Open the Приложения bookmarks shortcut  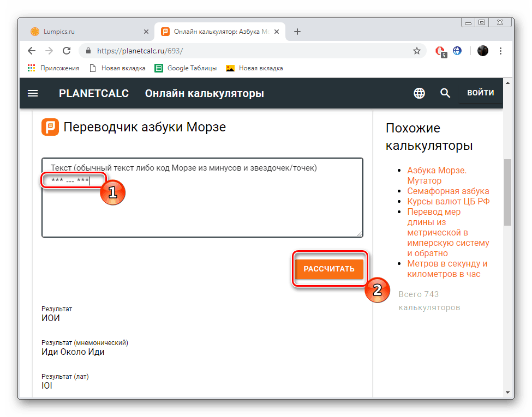(53, 68)
